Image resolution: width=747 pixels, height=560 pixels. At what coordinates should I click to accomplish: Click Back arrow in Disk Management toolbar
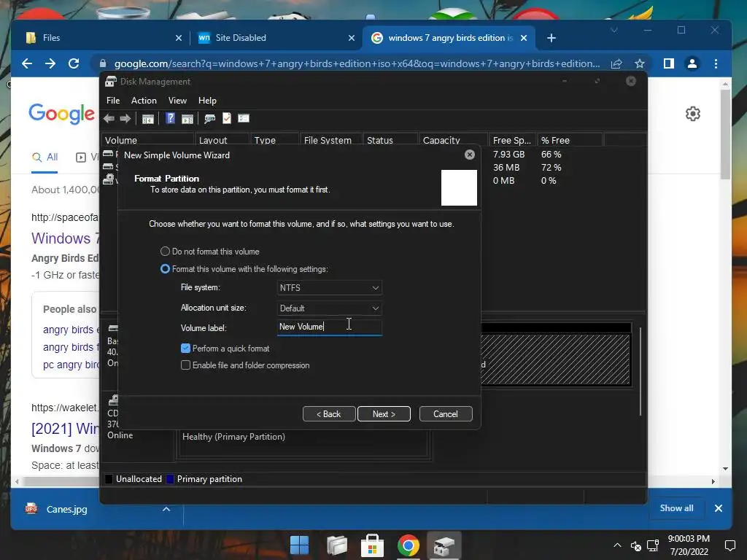click(109, 119)
